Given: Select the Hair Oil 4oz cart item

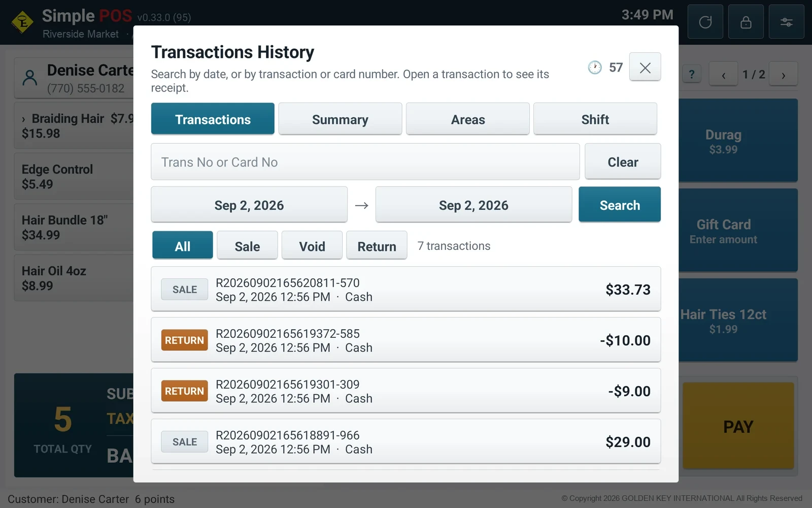Looking at the screenshot, I should click(74, 278).
